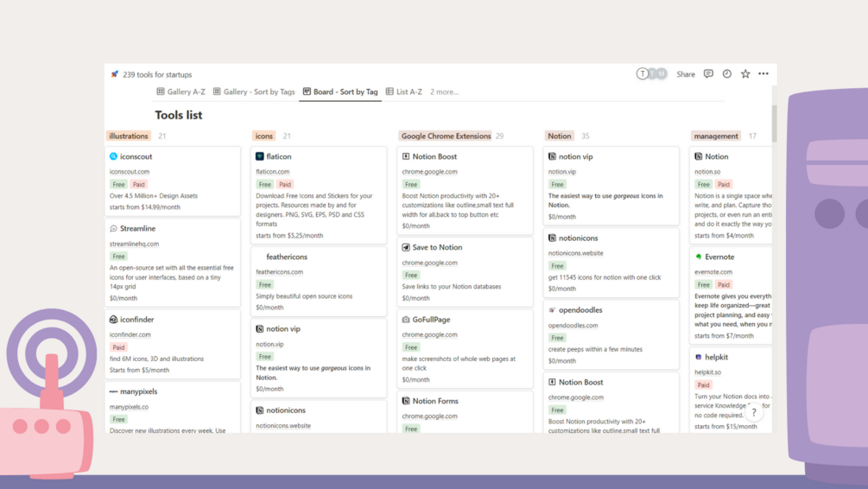This screenshot has width=868, height=489.
Task: Switch to List A-Z view
Action: pyautogui.click(x=404, y=92)
